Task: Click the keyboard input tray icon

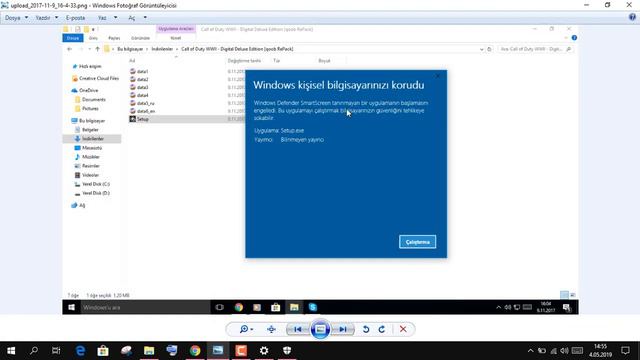Action: pos(577,351)
